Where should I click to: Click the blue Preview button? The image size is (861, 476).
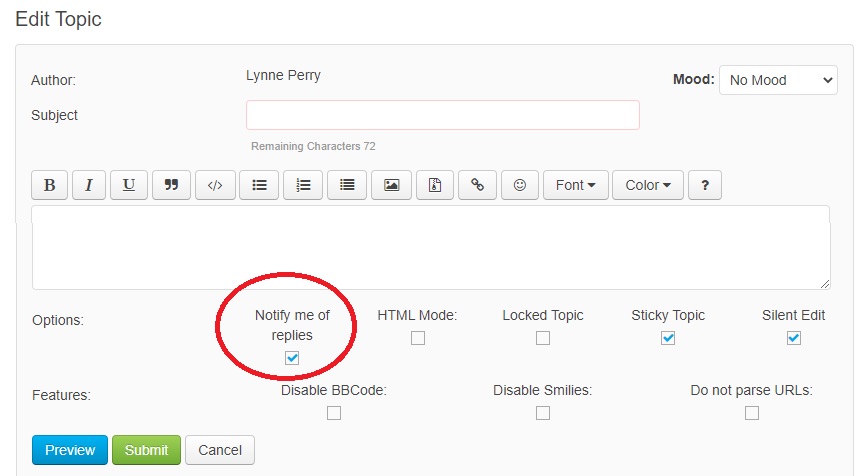click(70, 450)
